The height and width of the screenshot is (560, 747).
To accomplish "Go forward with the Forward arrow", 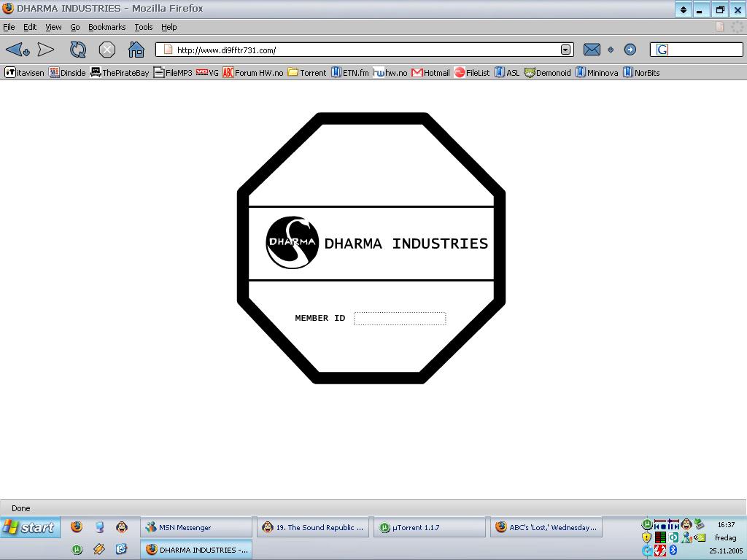I will (x=46, y=50).
